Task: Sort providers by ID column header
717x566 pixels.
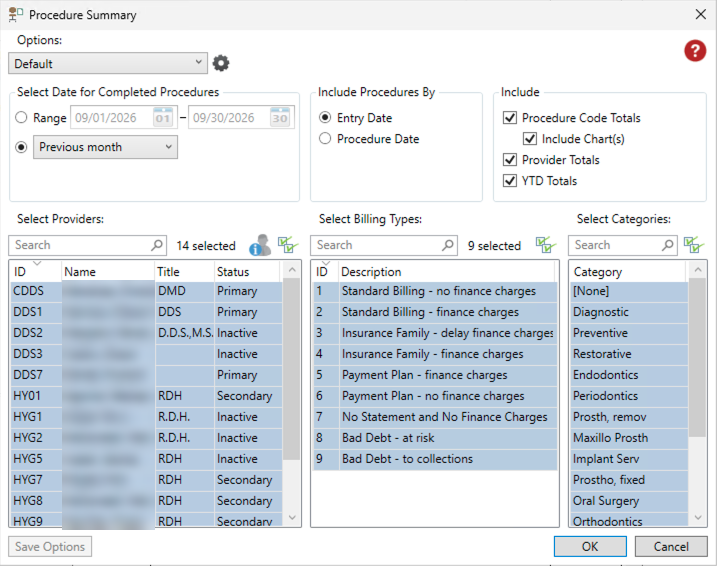Action: (x=36, y=272)
